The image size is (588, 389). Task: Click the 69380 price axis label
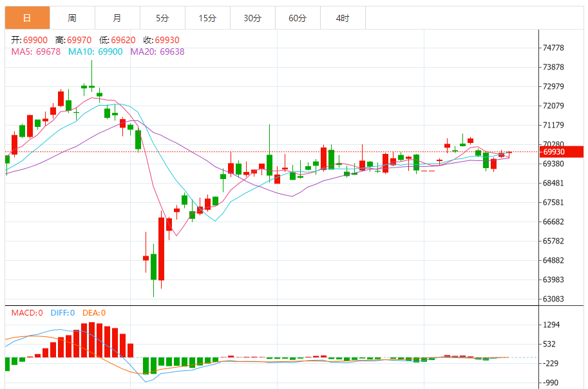coord(553,164)
